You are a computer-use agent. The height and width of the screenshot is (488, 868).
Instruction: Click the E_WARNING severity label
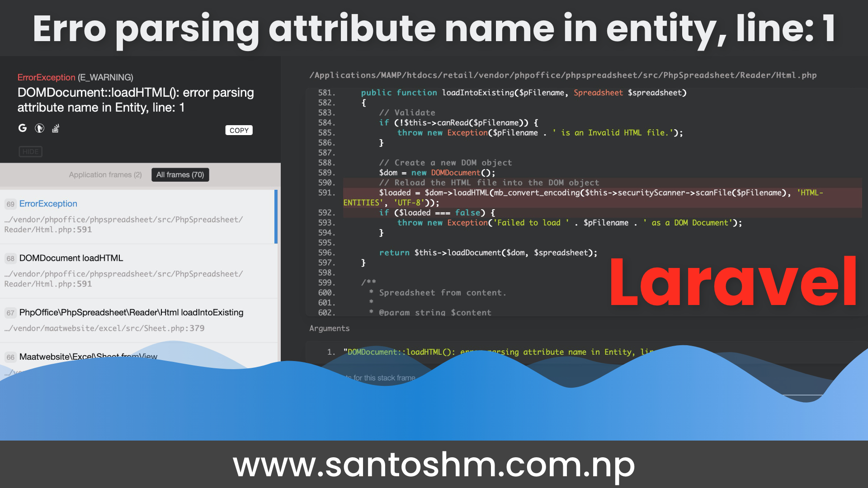[x=106, y=77]
